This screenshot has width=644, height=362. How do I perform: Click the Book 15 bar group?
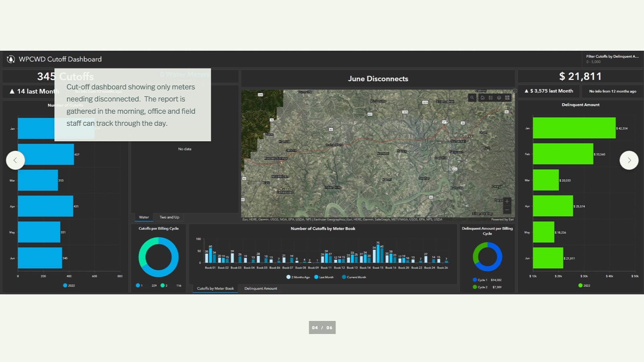[378, 253]
